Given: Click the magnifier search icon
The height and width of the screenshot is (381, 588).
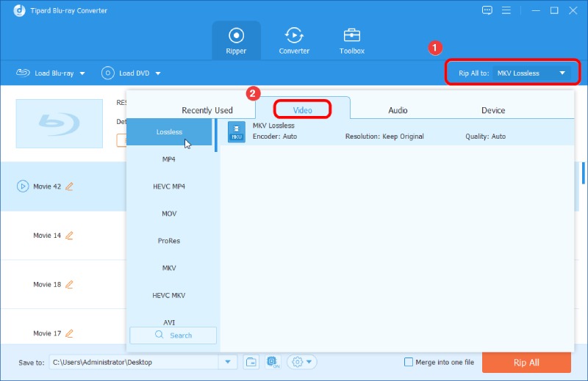Looking at the screenshot, I should [159, 335].
